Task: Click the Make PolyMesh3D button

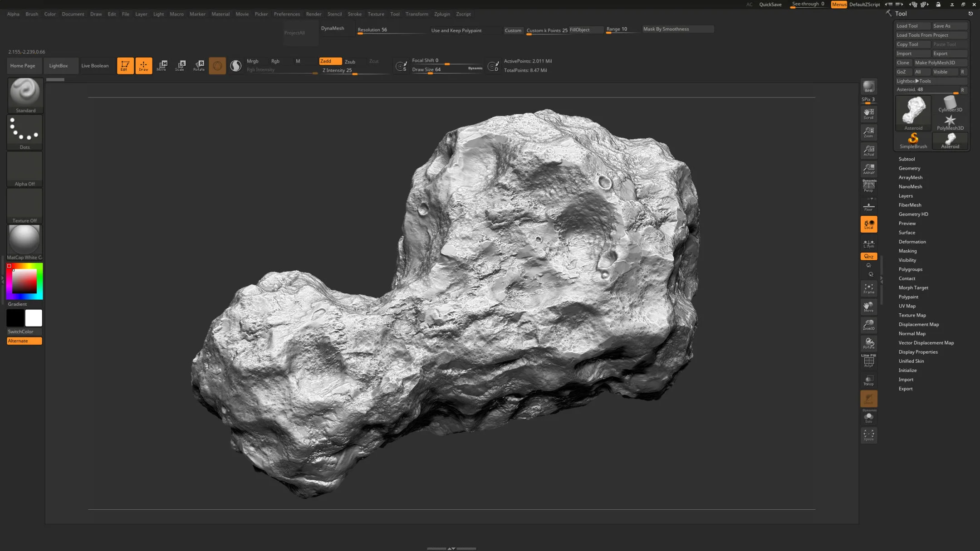Action: point(940,63)
